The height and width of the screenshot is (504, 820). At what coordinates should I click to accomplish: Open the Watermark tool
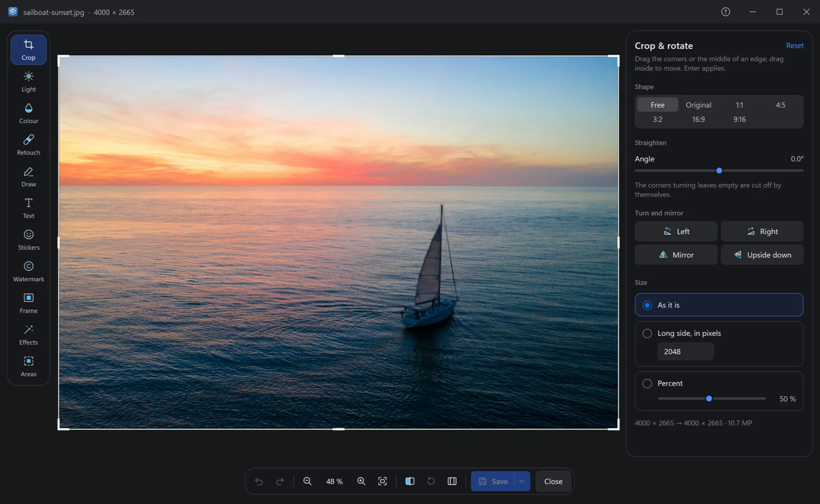[x=28, y=271]
